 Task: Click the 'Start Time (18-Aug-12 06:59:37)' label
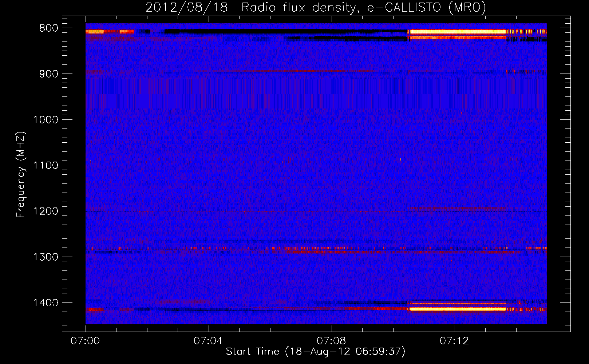[316, 352]
